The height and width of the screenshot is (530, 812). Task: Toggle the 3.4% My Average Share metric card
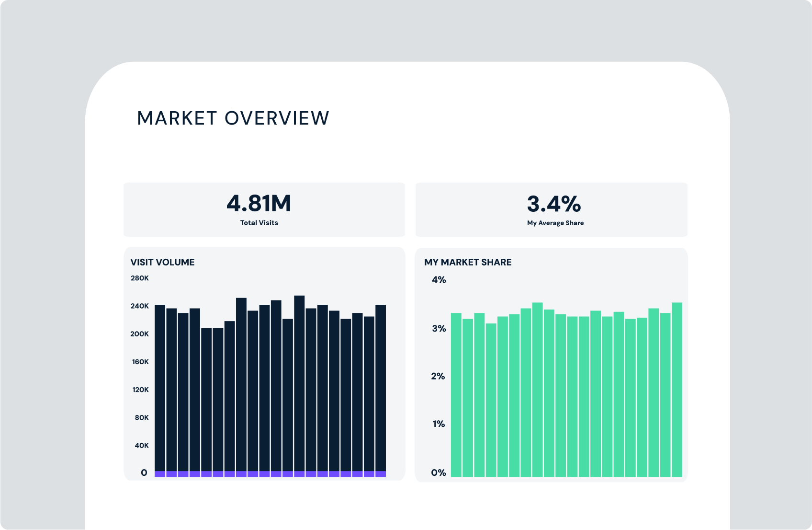(x=552, y=209)
